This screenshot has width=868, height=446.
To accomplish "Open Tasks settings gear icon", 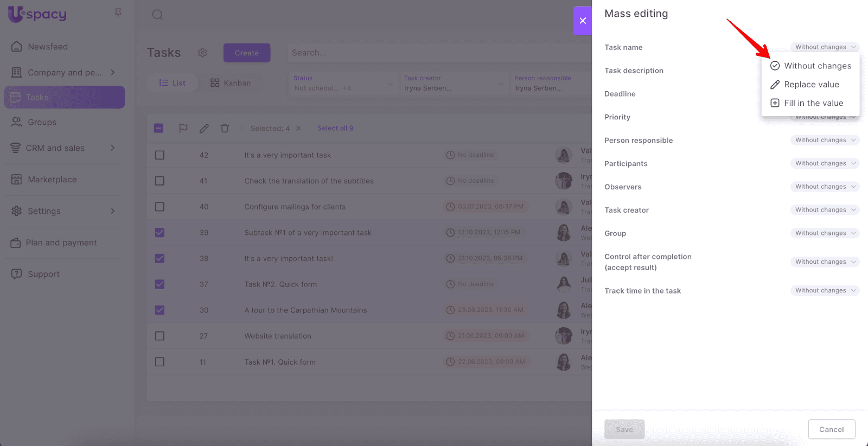I will pos(202,53).
